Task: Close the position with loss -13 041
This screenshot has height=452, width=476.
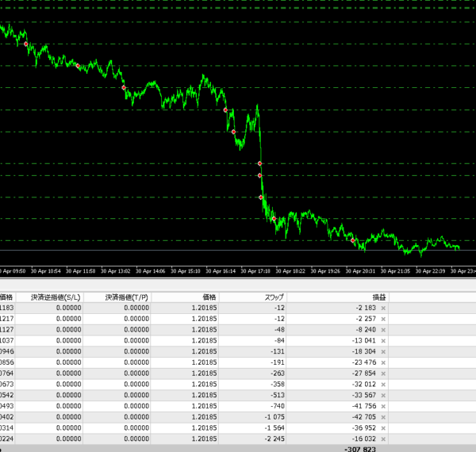Action: click(383, 341)
